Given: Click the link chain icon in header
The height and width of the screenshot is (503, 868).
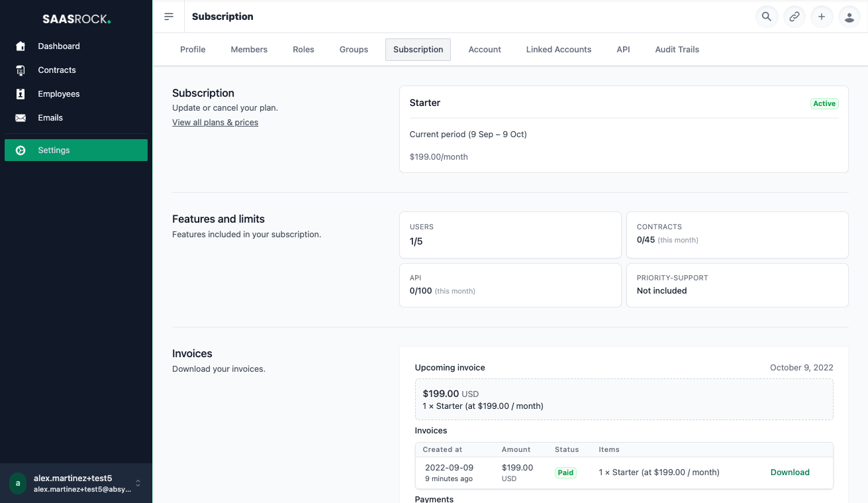Looking at the screenshot, I should pyautogui.click(x=795, y=17).
